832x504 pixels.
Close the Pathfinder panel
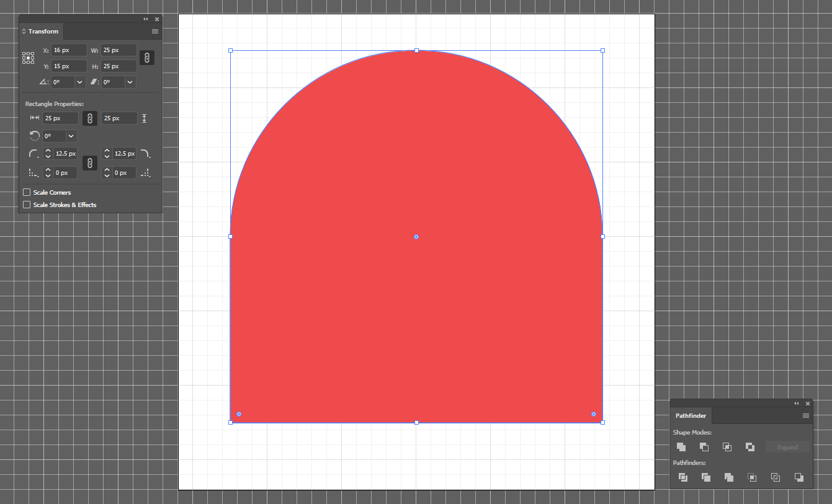point(807,404)
